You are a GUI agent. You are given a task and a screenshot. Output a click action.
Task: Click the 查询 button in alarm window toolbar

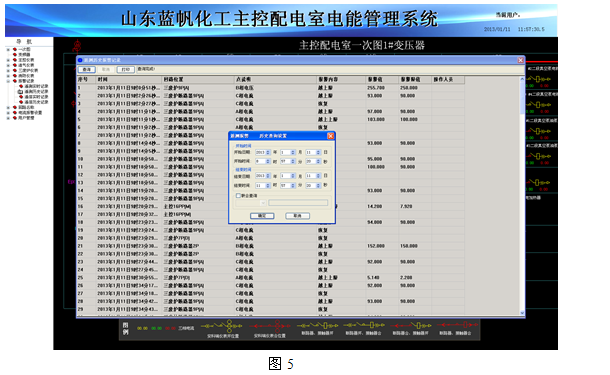[x=86, y=70]
